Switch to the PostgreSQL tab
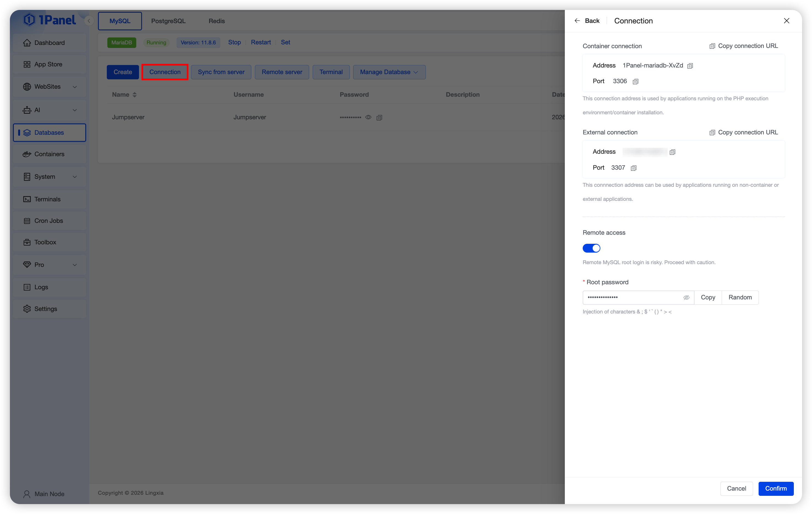 point(168,21)
